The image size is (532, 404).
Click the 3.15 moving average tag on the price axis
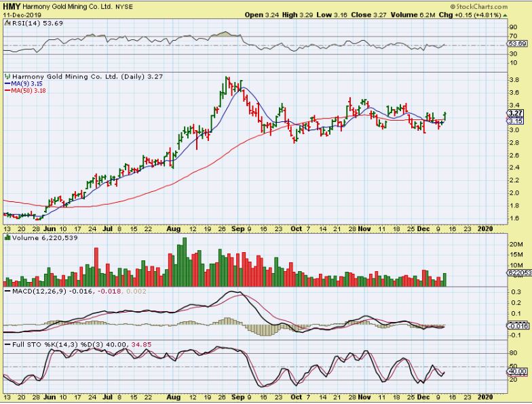516,121
